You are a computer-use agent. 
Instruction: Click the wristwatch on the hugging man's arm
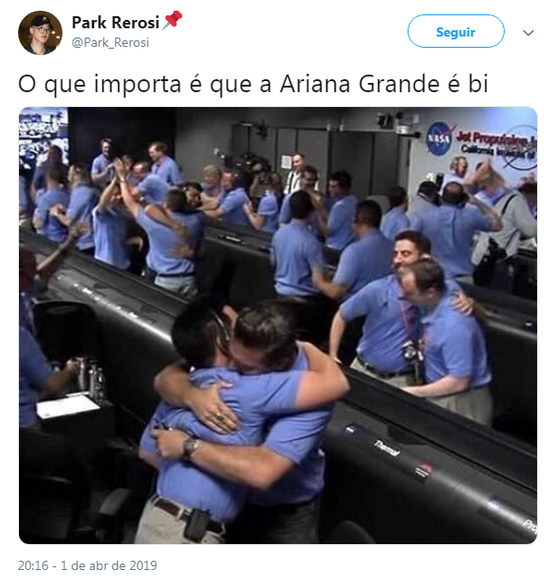pyautogui.click(x=191, y=447)
